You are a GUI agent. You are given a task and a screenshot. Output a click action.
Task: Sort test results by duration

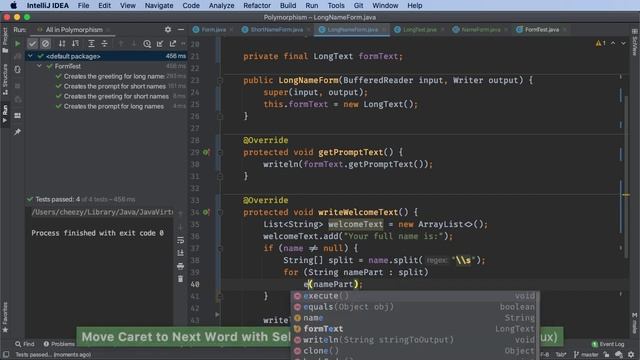click(76, 43)
